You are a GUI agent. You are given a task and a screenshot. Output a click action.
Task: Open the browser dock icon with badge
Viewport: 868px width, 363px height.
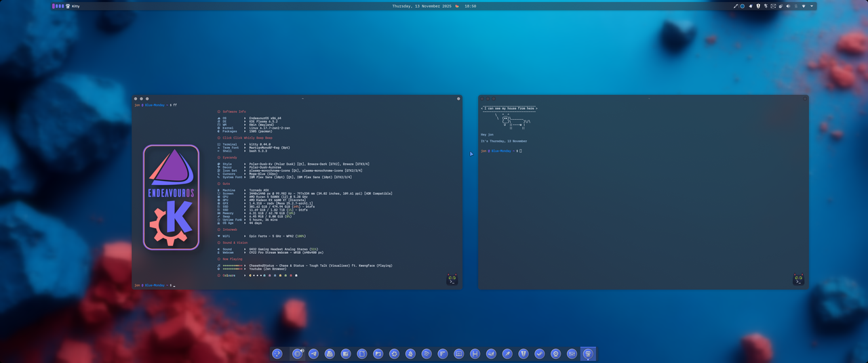(297, 354)
